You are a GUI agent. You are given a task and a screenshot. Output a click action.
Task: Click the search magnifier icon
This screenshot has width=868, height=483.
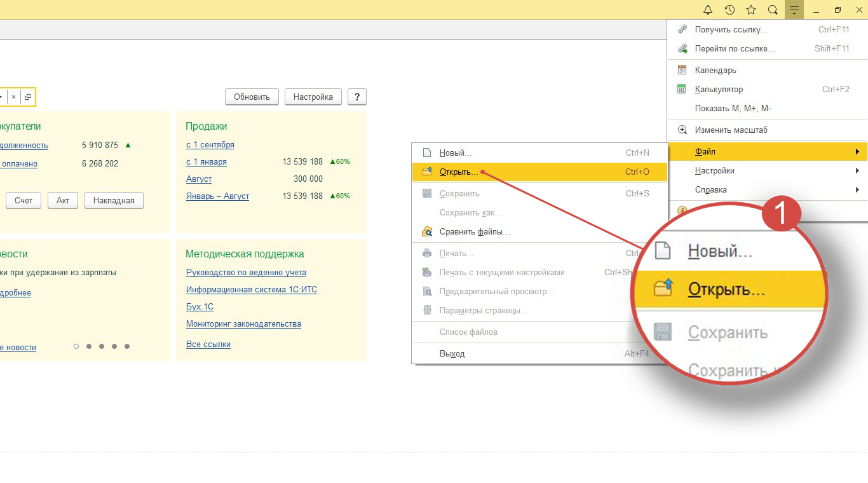pos(773,10)
